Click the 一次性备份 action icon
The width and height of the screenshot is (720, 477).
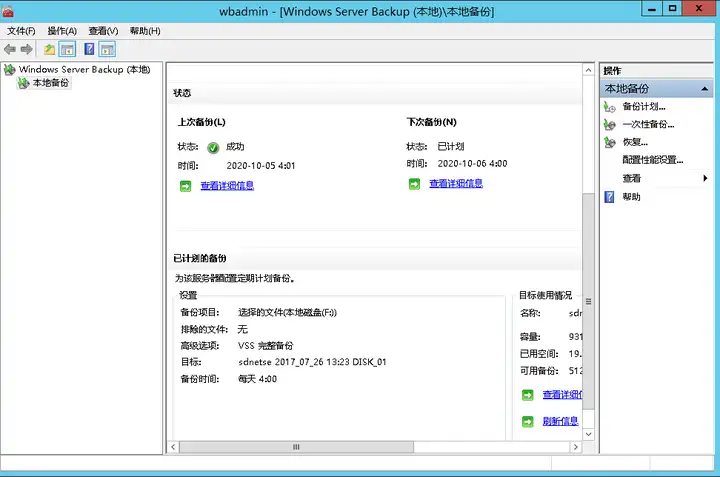609,124
